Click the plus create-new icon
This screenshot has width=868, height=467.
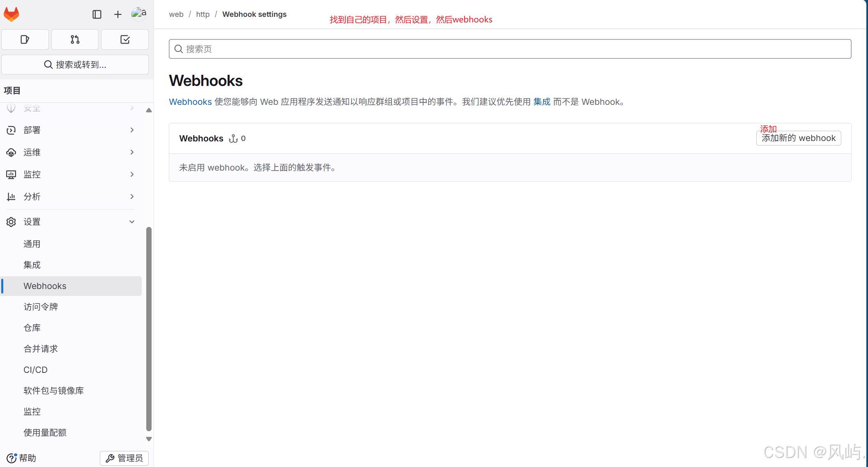[118, 14]
